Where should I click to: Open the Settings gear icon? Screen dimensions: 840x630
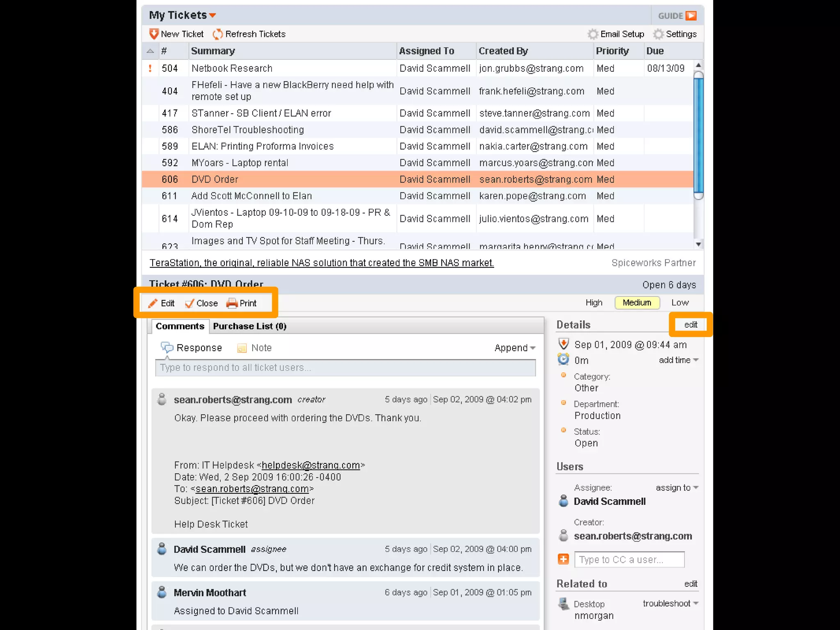point(658,34)
